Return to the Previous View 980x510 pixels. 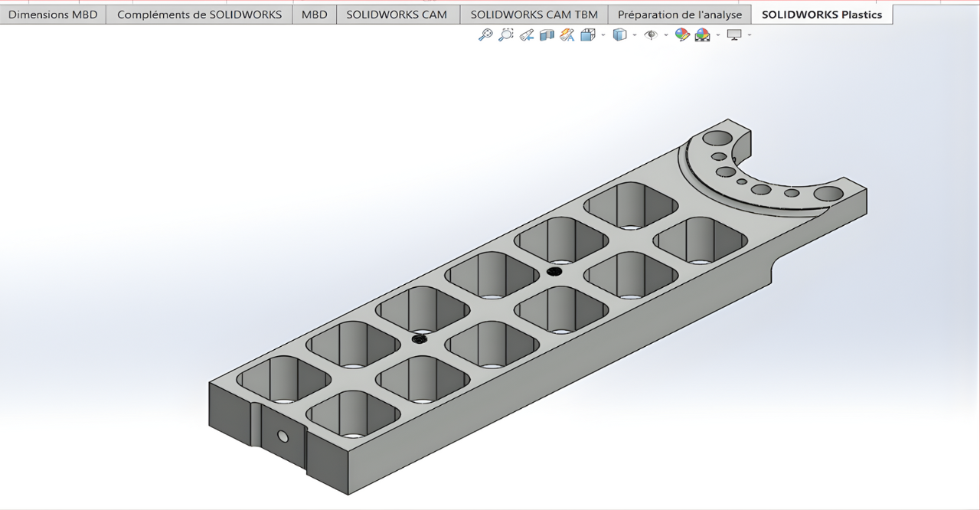[x=526, y=34]
